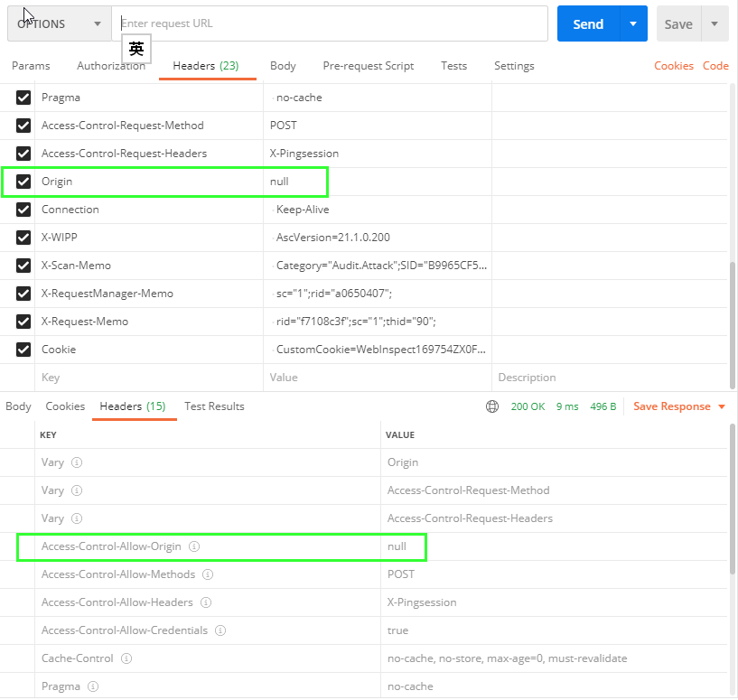Screen dimensions: 738x700
Task: Switch to the Pre-request Script tab
Action: (x=368, y=65)
